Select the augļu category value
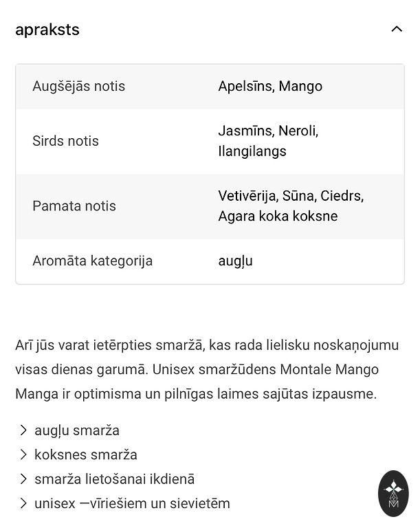Image resolution: width=420 pixels, height=528 pixels. click(236, 261)
